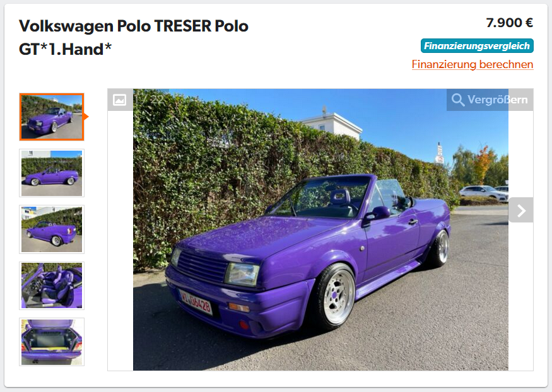
Task: Click the front wheel of the purple car
Action: 335,297
